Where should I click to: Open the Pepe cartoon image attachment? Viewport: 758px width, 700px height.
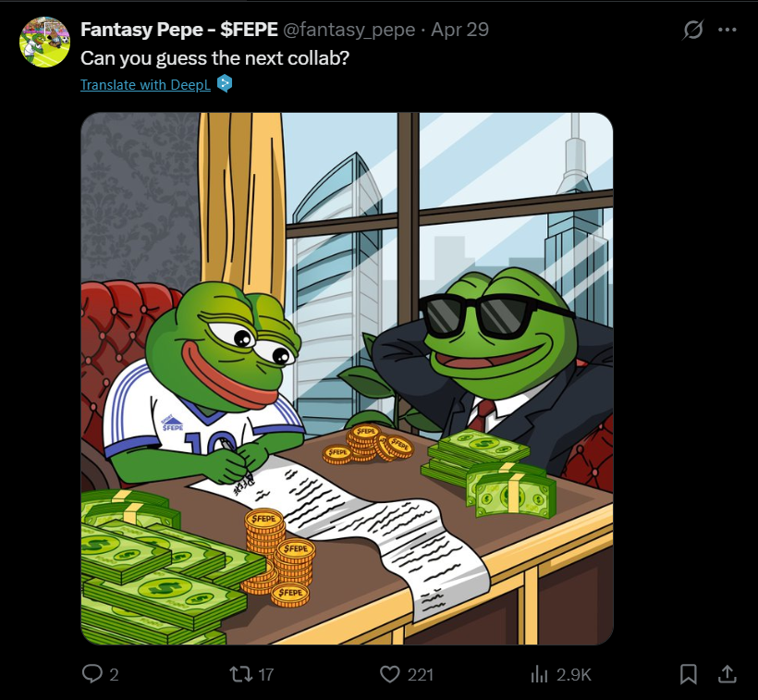pos(347,378)
